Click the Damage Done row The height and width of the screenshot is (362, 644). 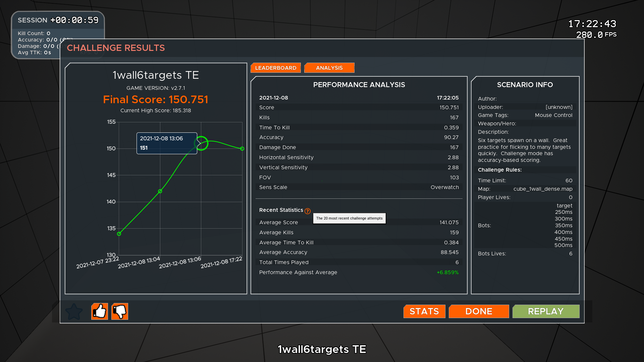point(359,147)
